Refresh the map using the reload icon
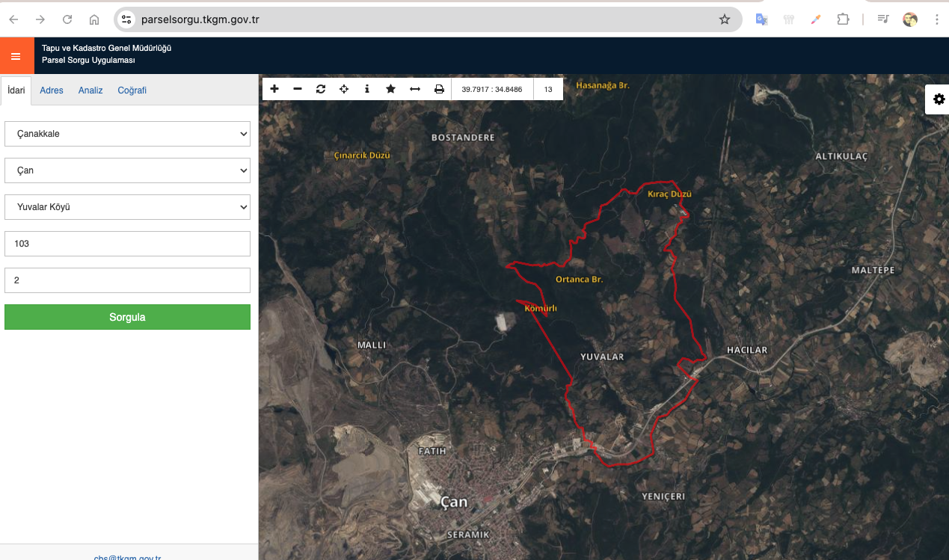The image size is (949, 560). click(321, 89)
